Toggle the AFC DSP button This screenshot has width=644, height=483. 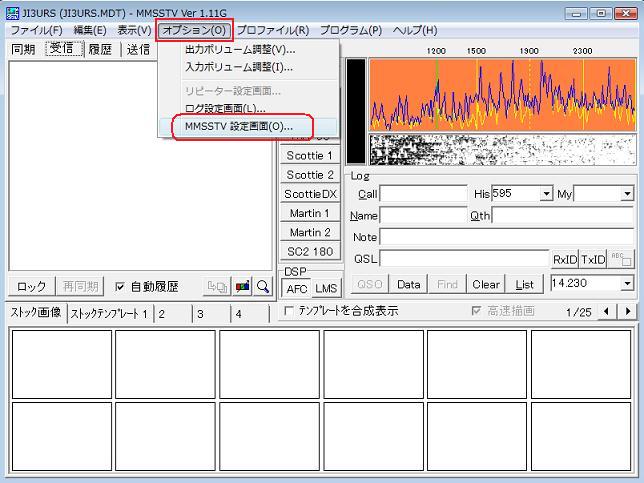(297, 289)
